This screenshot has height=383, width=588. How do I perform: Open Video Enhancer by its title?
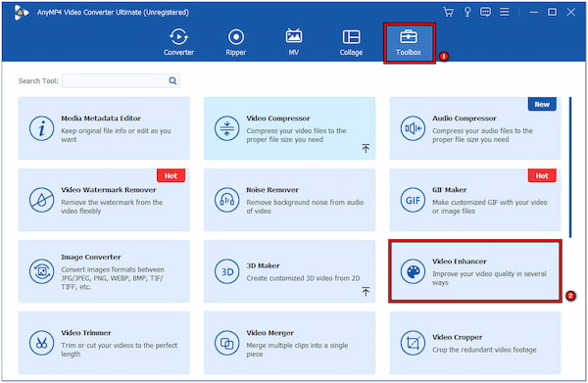tap(460, 262)
